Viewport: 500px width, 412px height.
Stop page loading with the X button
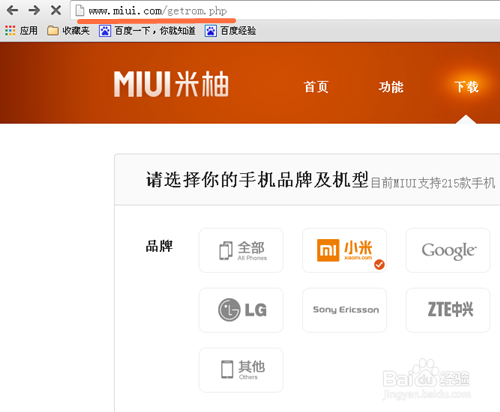pos(56,10)
